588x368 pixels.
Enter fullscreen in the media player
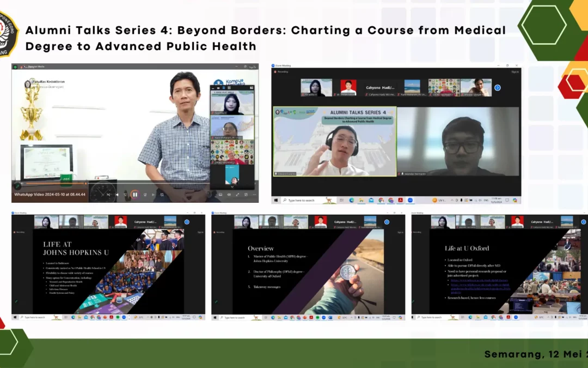click(x=237, y=195)
